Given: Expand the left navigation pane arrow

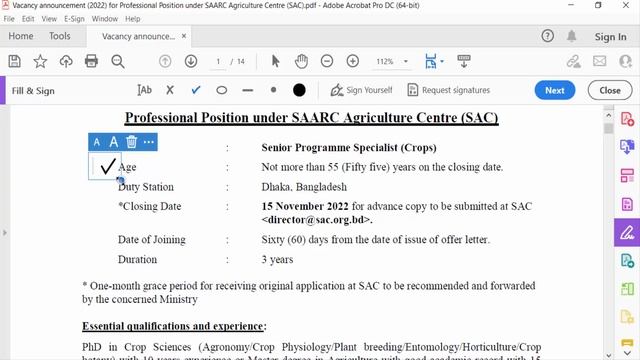Looking at the screenshot, I should point(4,233).
